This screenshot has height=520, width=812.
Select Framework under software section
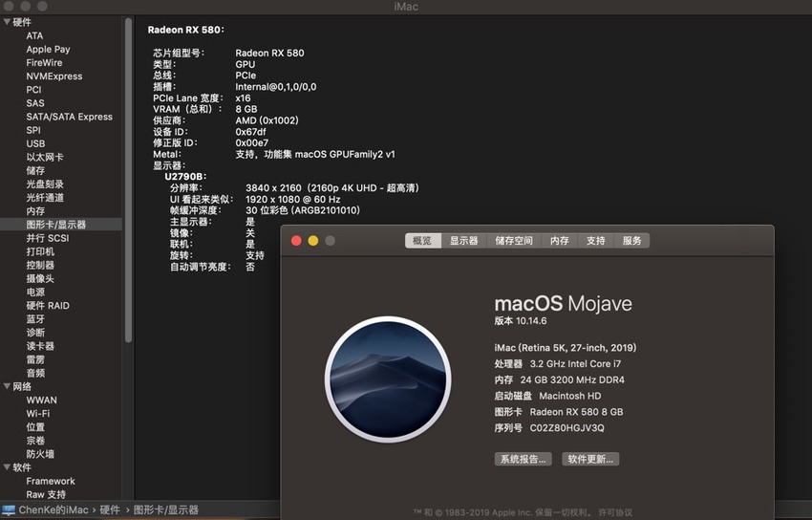51,481
